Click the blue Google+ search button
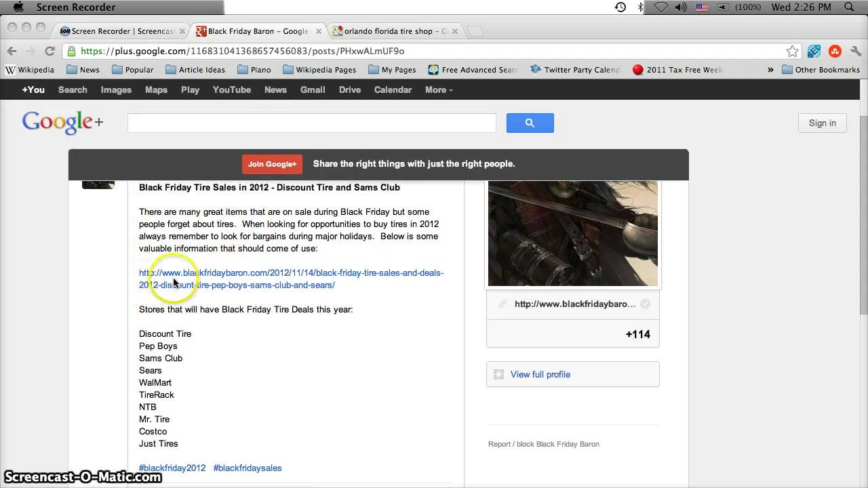Viewport: 868px width, 488px height. 530,123
